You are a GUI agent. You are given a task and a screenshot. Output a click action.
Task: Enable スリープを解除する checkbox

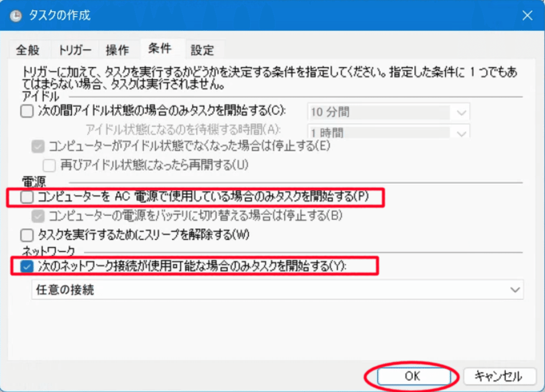(27, 235)
